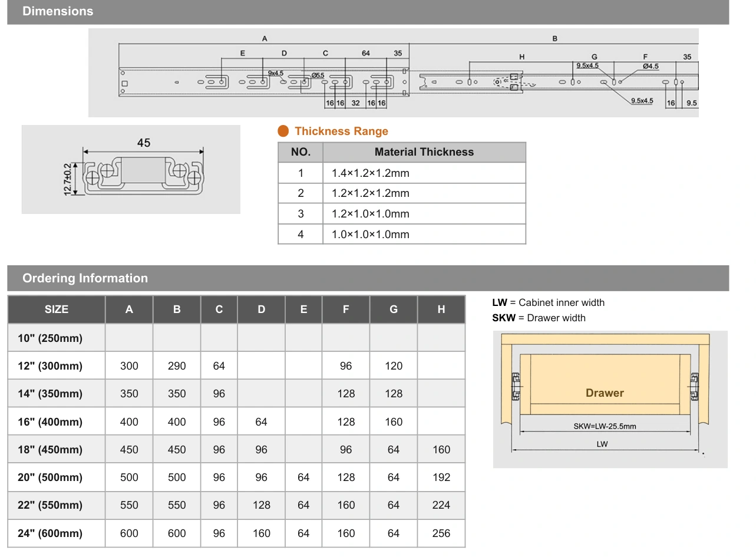Open the slide rail dimension drawing
The image size is (756, 560).
(x=393, y=73)
